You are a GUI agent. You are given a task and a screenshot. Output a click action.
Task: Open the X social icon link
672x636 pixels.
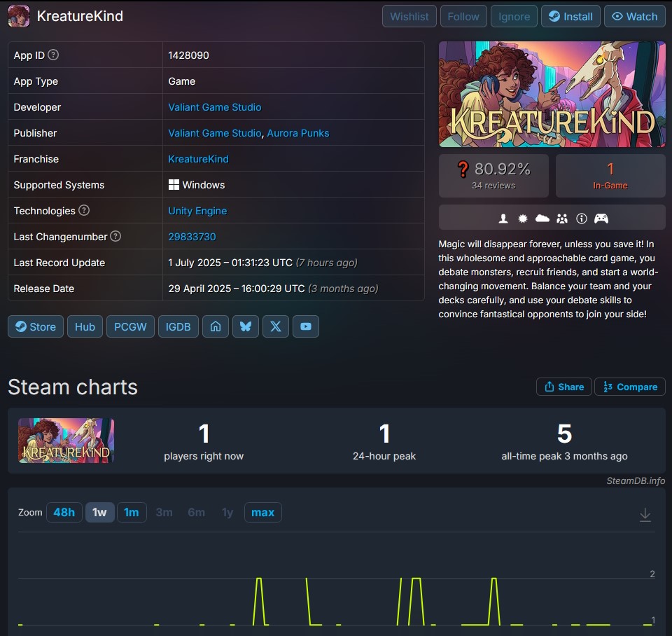pyautogui.click(x=276, y=326)
